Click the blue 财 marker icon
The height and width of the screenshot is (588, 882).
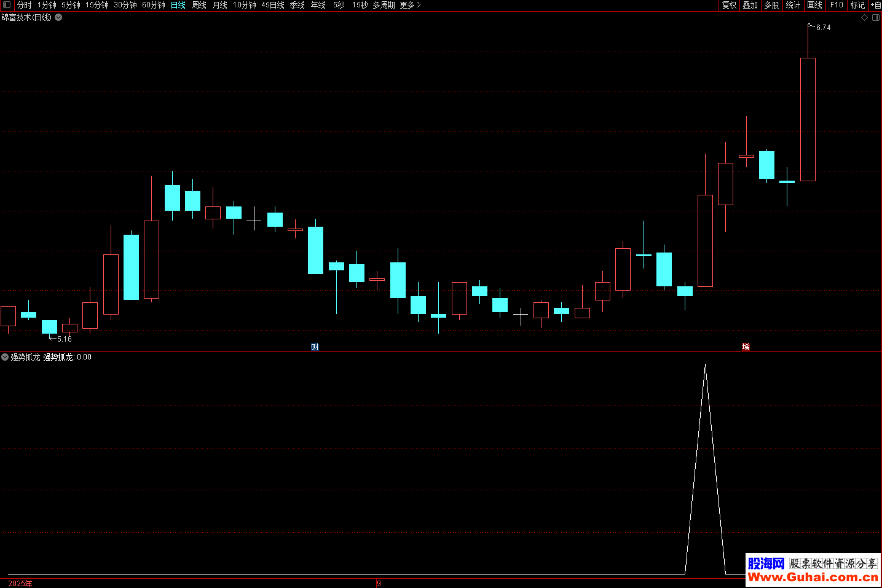(x=315, y=347)
